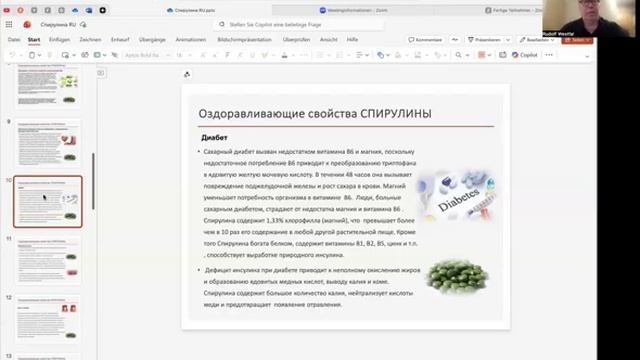The image size is (640, 360).
Task: Select slide 12 thumbnail
Action: click(48, 319)
